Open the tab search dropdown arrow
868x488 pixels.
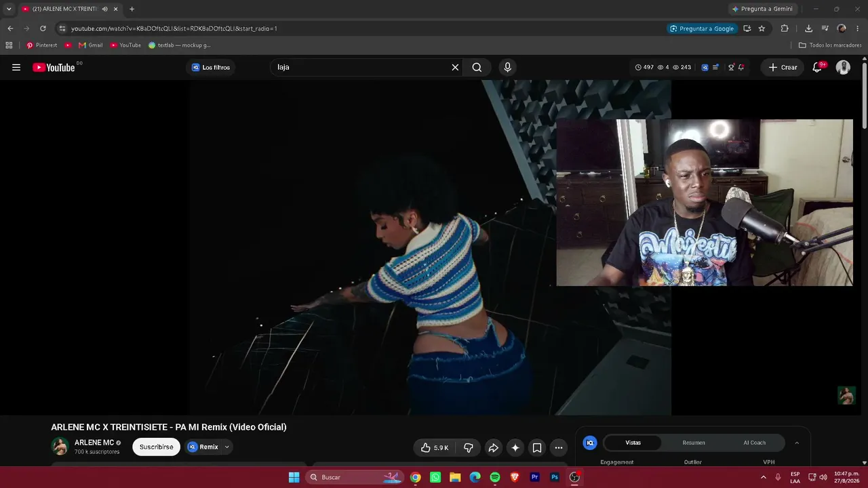pos(9,9)
